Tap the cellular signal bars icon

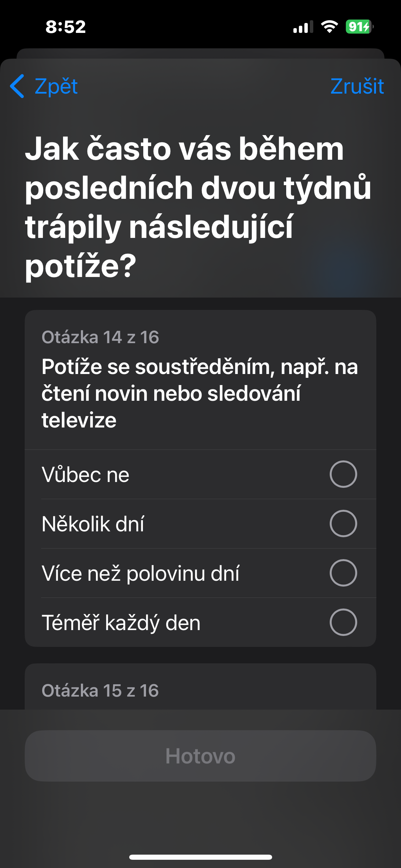[x=303, y=27]
